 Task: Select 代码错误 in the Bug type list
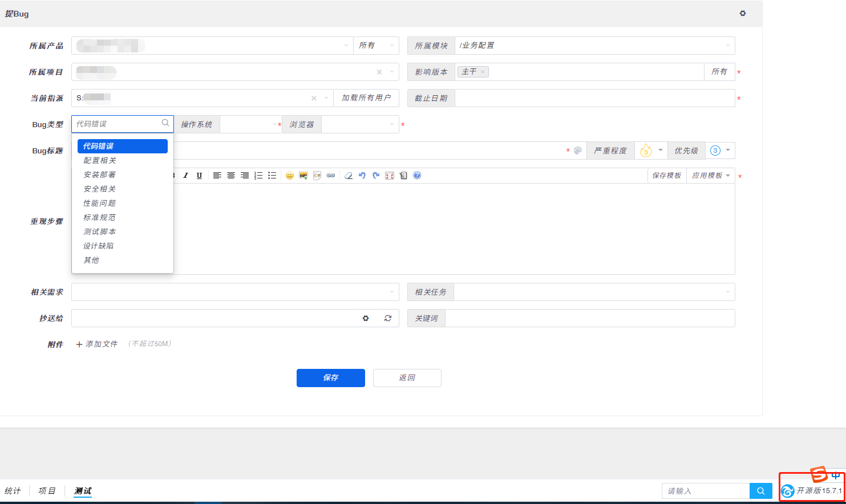pyautogui.click(x=123, y=146)
